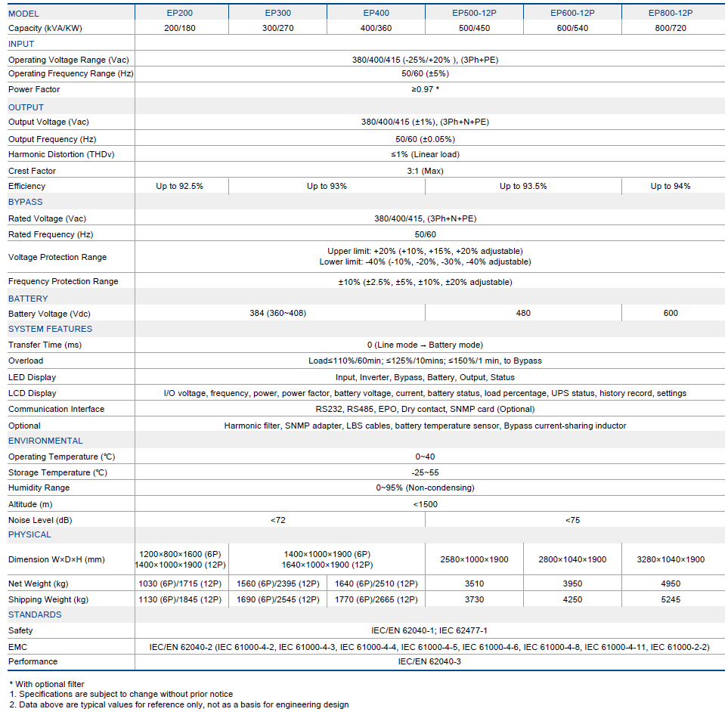Select the 400/360 capacity cell
This screenshot has width=728, height=712.
(x=376, y=28)
